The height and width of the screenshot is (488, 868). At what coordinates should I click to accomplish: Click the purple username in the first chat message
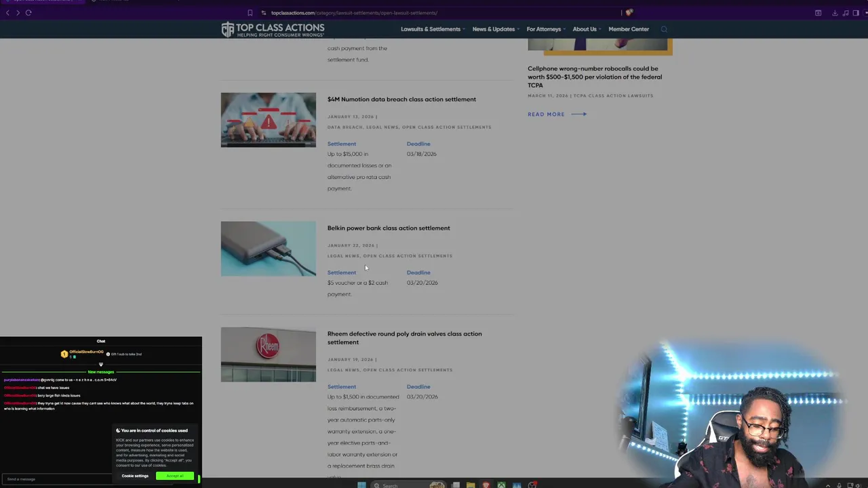22,380
